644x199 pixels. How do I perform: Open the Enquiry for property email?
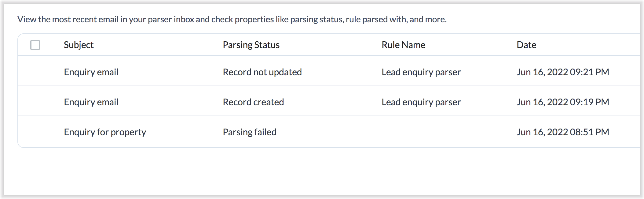point(105,132)
